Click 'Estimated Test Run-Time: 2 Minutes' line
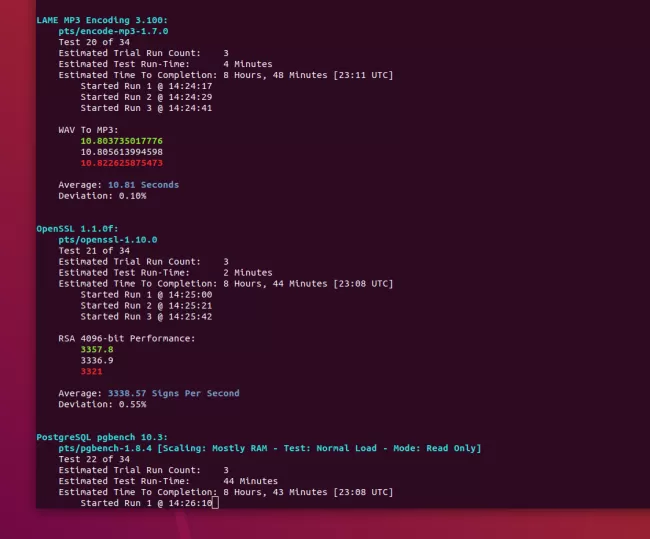Viewport: 650px width, 539px height. click(165, 273)
